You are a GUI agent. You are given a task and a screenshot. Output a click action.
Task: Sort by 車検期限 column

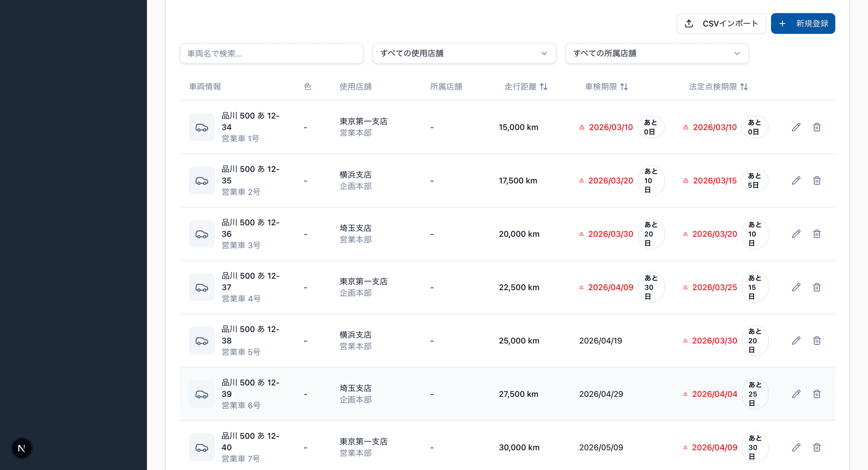click(624, 86)
